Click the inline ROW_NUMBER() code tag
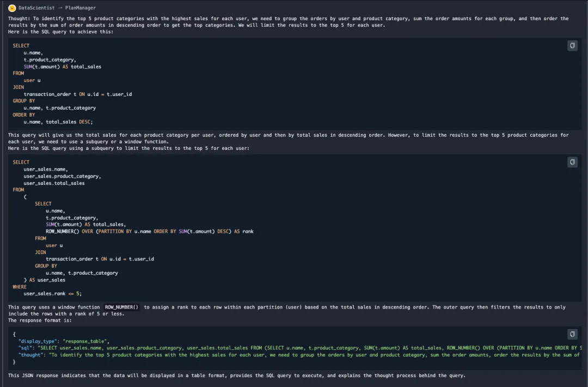This screenshot has height=387, width=588. click(121, 307)
